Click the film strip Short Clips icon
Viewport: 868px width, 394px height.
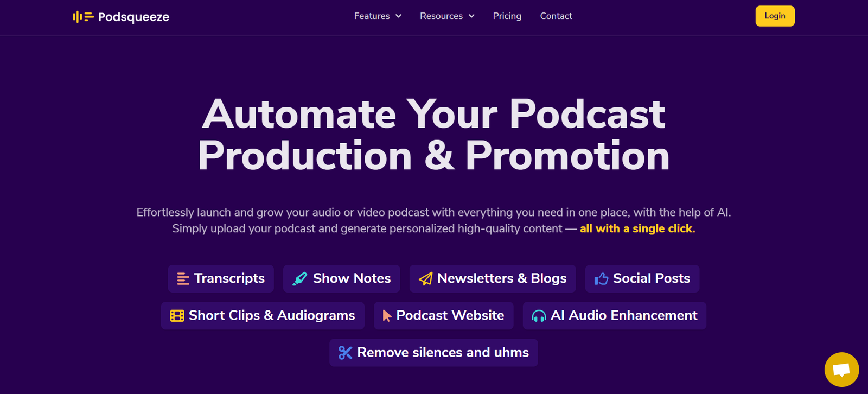[177, 316]
